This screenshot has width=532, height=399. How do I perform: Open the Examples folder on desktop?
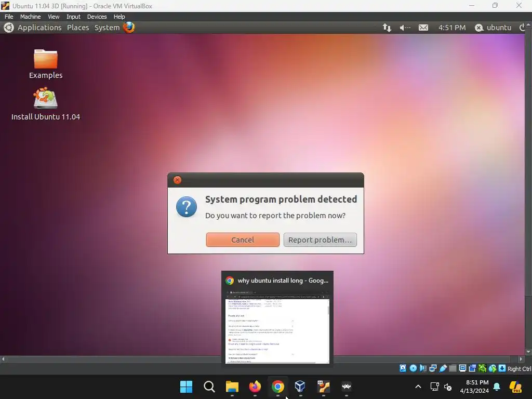46,64
